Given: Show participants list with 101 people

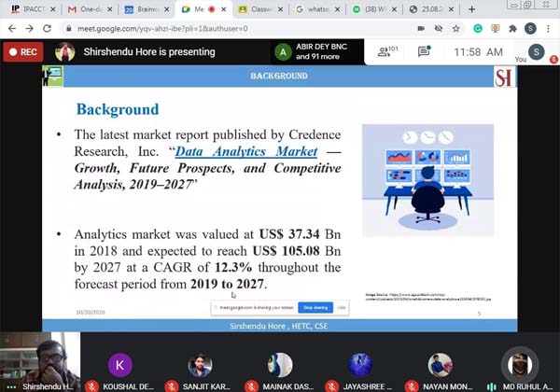Looking at the screenshot, I should 387,51.
